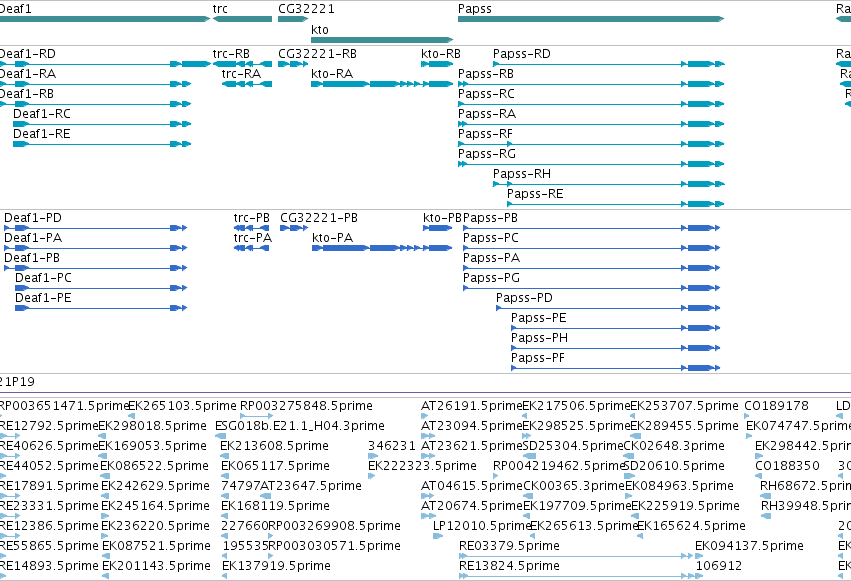Click protein kto-PA
Viewport: 851px width, 581px height.
tap(382, 248)
